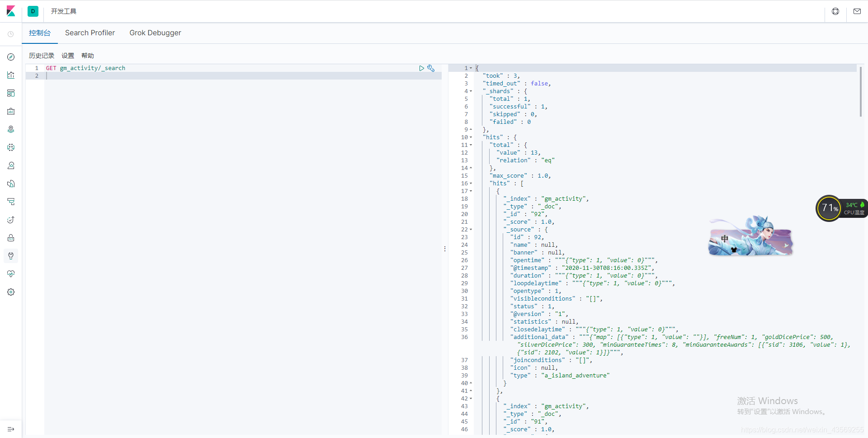Image resolution: width=868 pixels, height=438 pixels.
Task: Open request options wrench next to play button
Action: click(x=431, y=68)
